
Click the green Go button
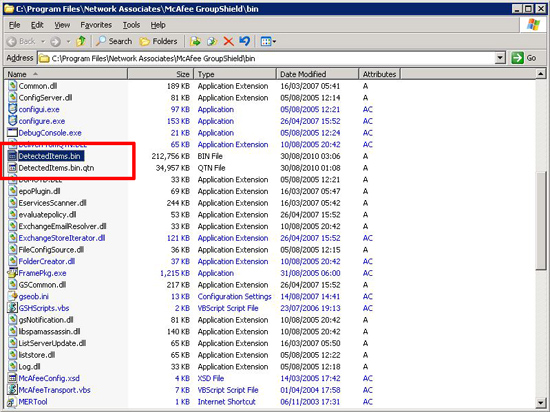[x=524, y=58]
